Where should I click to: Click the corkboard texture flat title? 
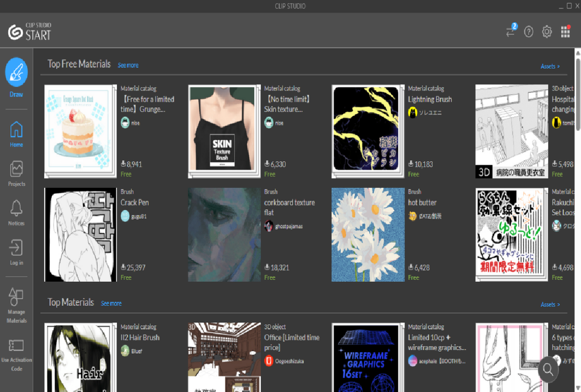289,208
